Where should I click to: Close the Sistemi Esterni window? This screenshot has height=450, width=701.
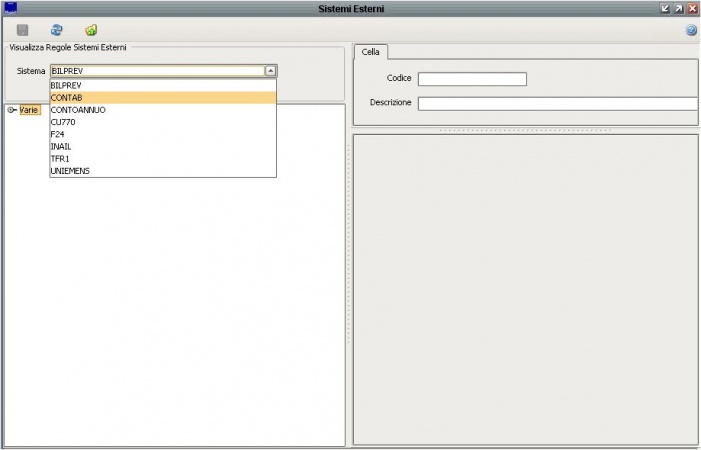[692, 8]
